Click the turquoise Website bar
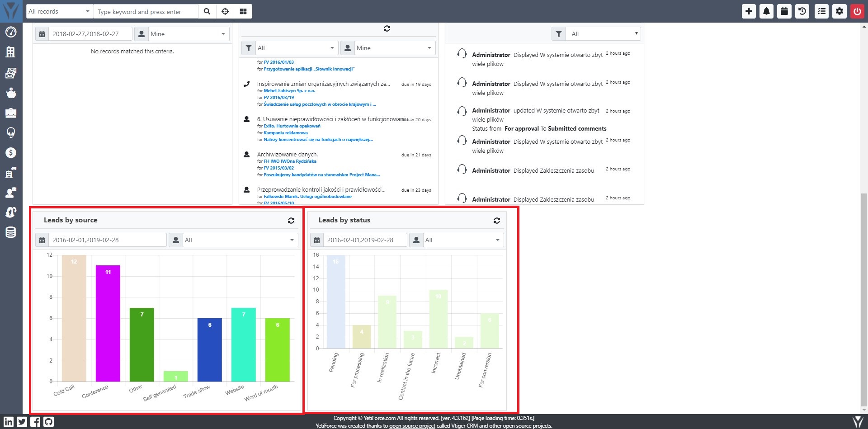This screenshot has width=868, height=429. point(243,344)
